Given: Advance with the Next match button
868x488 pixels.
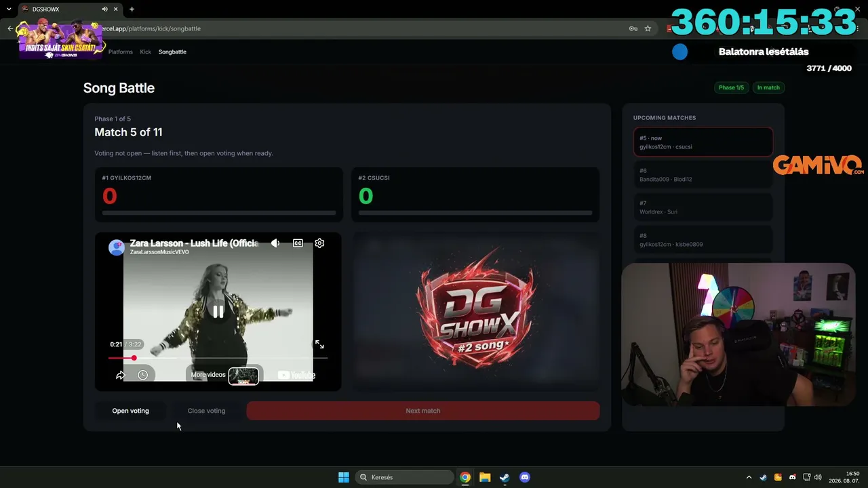Looking at the screenshot, I should click(x=423, y=411).
